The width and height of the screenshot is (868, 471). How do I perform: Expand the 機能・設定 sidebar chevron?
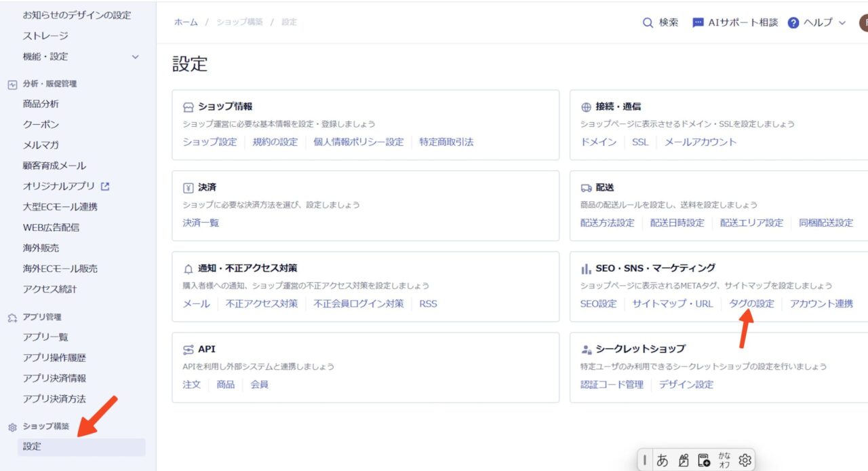click(135, 57)
